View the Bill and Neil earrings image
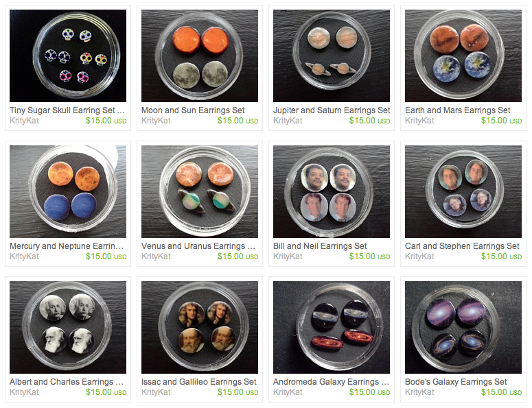The height and width of the screenshot is (408, 532). (x=332, y=191)
